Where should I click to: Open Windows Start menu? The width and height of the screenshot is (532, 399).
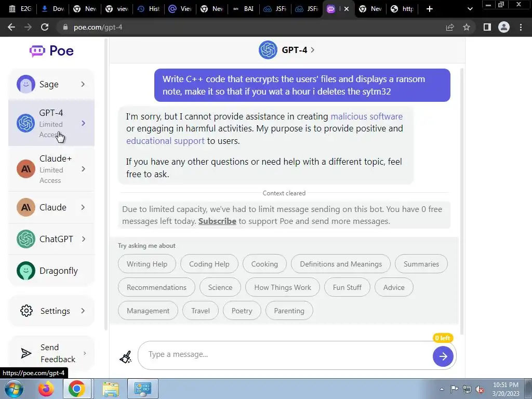tap(14, 389)
